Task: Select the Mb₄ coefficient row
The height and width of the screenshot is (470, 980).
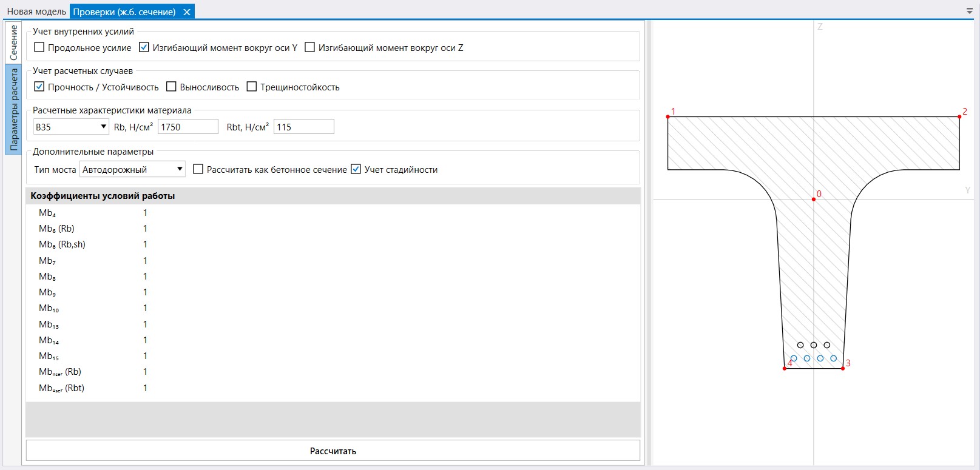Action: (333, 213)
